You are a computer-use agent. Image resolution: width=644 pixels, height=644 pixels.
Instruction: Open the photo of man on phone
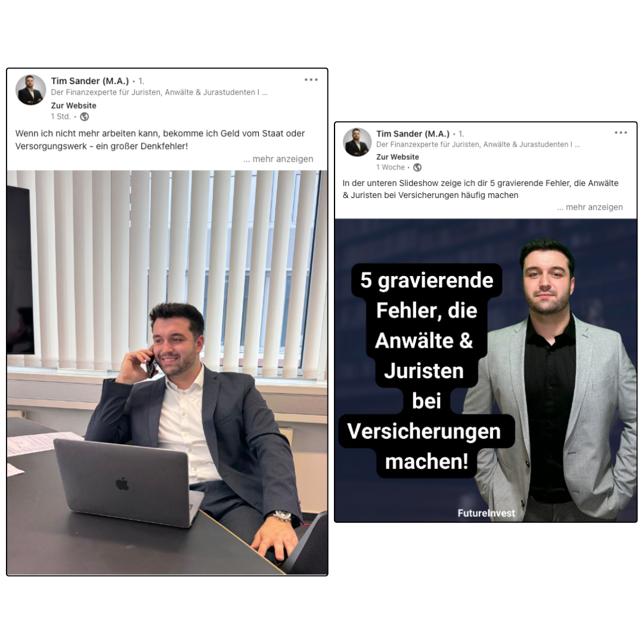coord(167,373)
